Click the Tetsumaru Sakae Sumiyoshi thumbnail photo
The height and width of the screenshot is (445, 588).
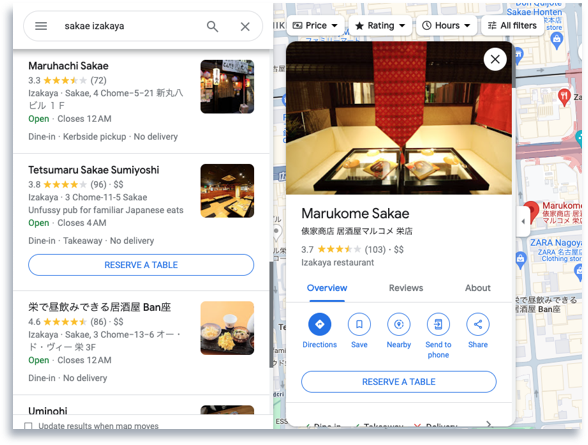tap(227, 191)
